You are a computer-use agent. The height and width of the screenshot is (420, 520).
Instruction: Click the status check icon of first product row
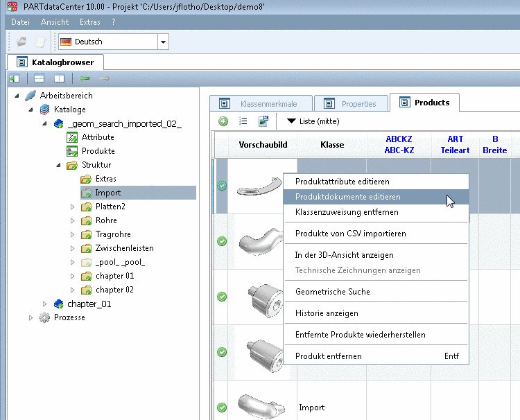pos(222,186)
